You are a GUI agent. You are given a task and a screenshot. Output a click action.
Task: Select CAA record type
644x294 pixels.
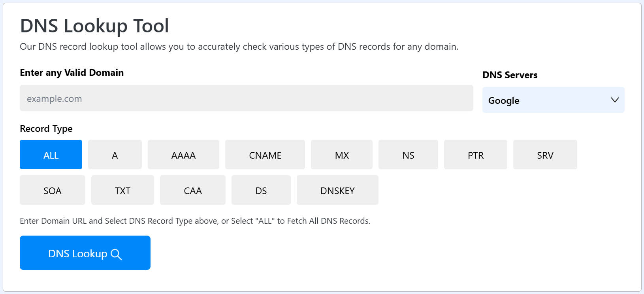tap(193, 190)
